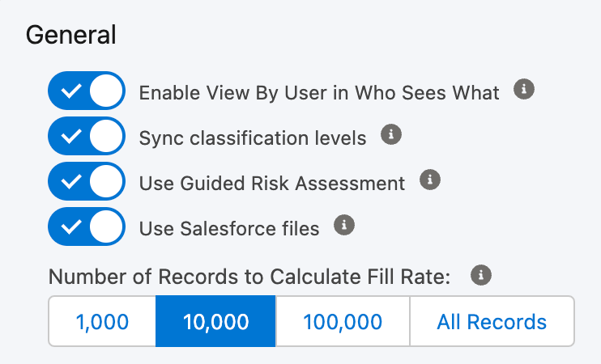
Task: Set fill rate sample to 100,000
Action: tap(343, 321)
